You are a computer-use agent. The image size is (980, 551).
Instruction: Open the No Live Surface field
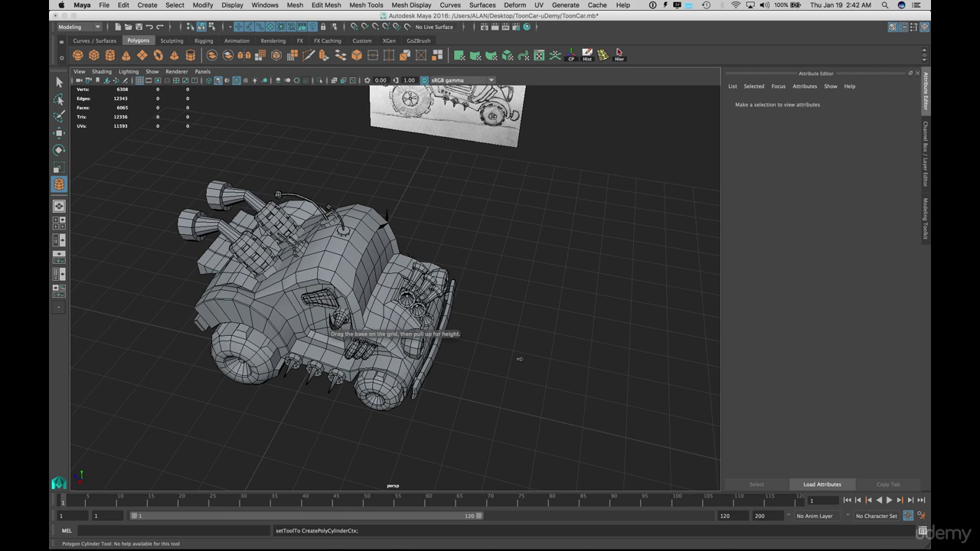pyautogui.click(x=434, y=27)
